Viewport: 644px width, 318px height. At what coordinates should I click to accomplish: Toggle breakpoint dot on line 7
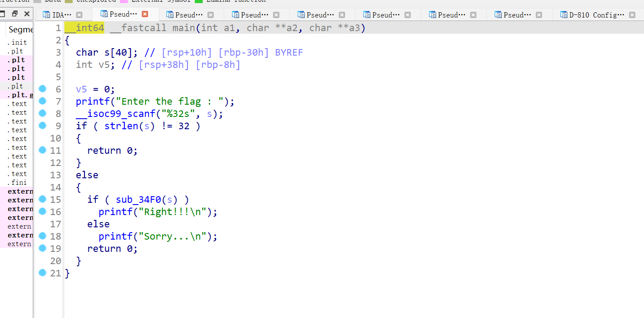(x=42, y=101)
